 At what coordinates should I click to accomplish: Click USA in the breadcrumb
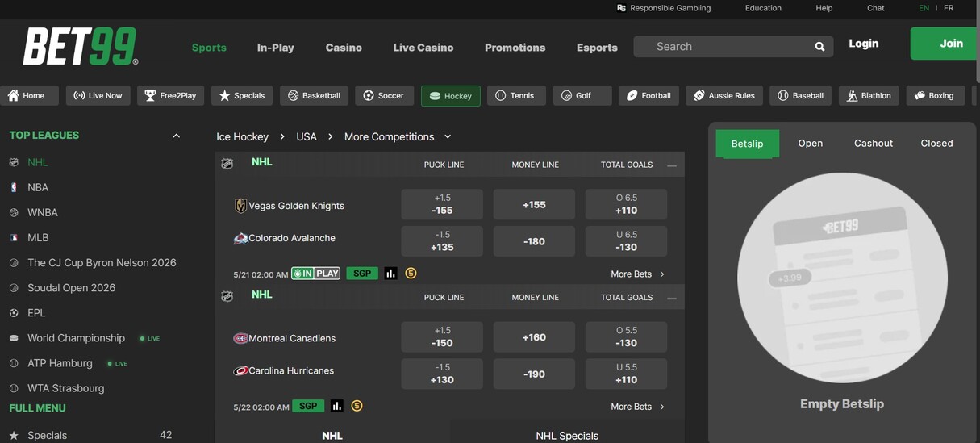tap(307, 137)
